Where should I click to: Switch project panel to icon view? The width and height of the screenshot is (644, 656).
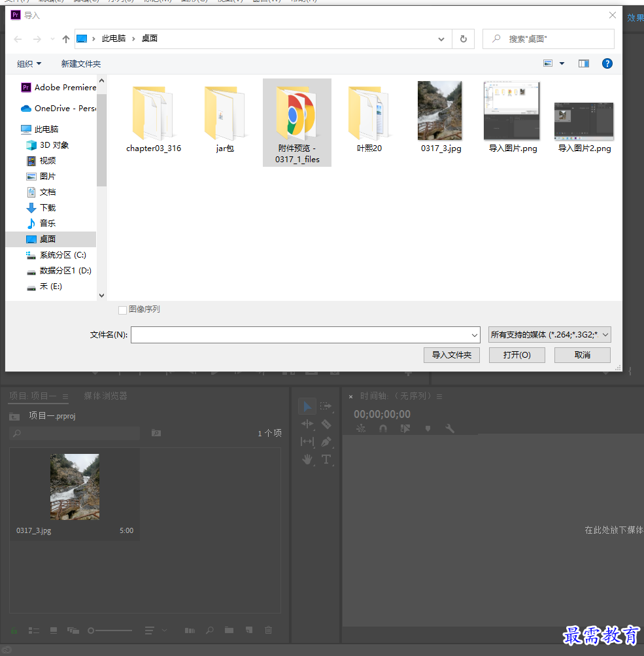coord(54,630)
